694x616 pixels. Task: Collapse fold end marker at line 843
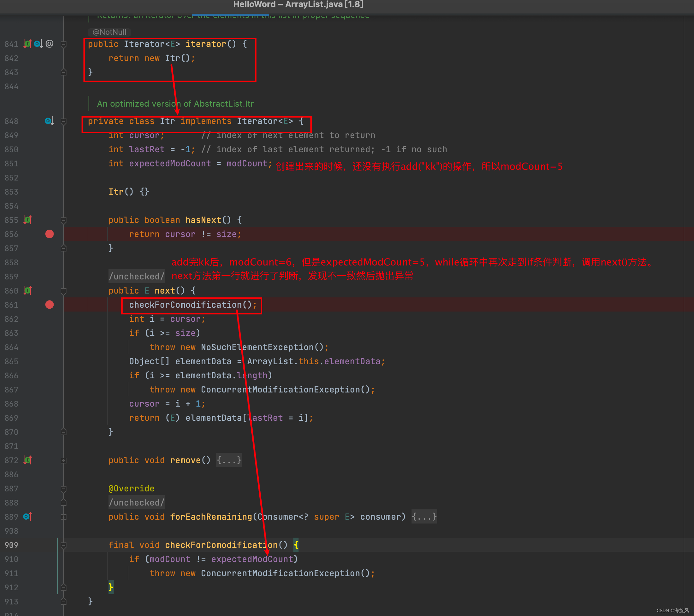point(64,72)
